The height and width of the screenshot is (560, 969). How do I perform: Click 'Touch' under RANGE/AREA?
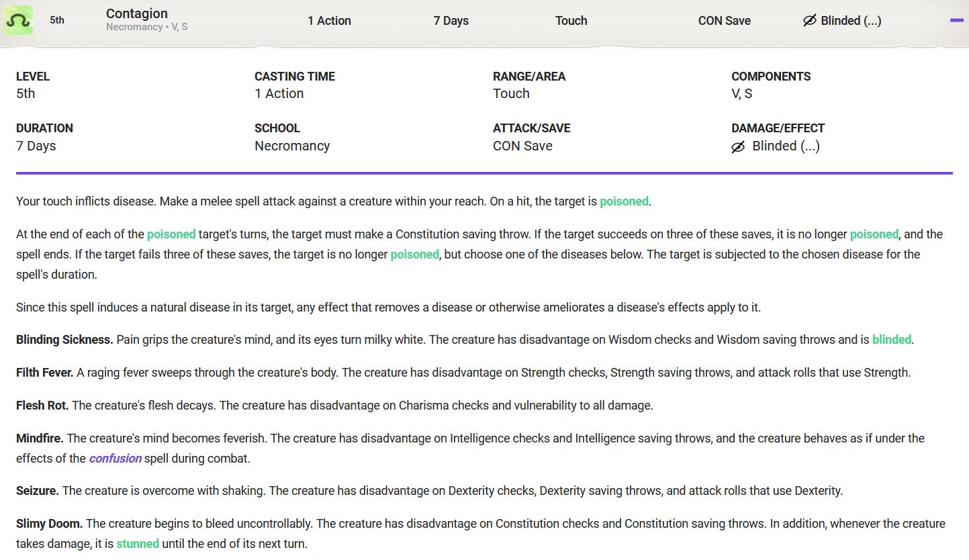click(x=511, y=94)
